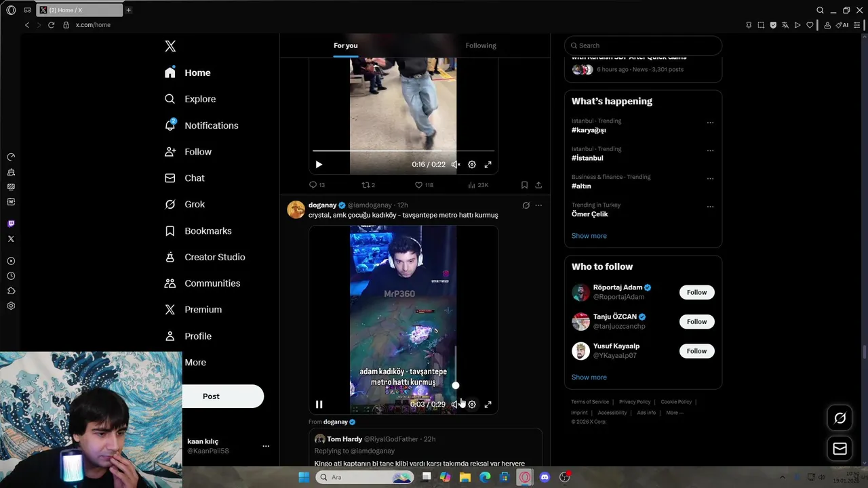The width and height of the screenshot is (868, 488).
Task: Expand the footer More link
Action: pos(674,413)
